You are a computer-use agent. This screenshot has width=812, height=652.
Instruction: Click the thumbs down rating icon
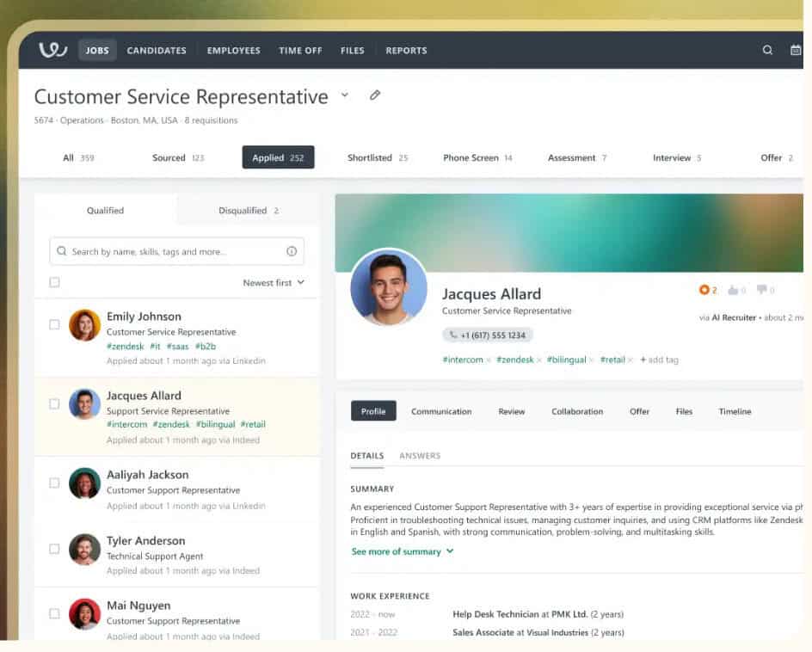pos(761,291)
